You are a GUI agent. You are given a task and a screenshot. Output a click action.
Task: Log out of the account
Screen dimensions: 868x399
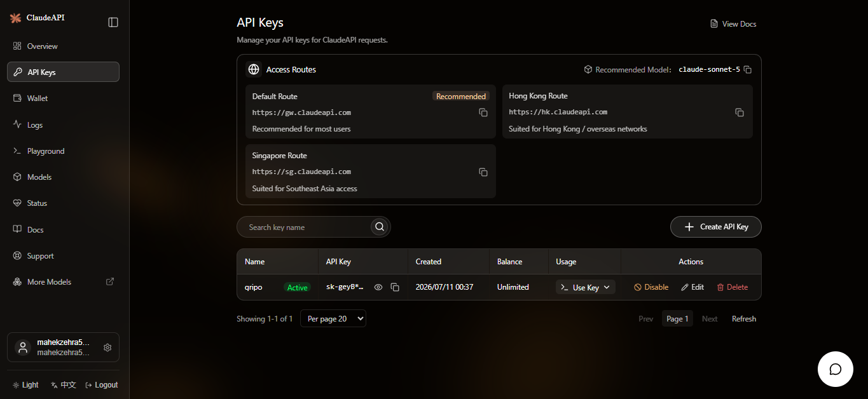[102, 385]
